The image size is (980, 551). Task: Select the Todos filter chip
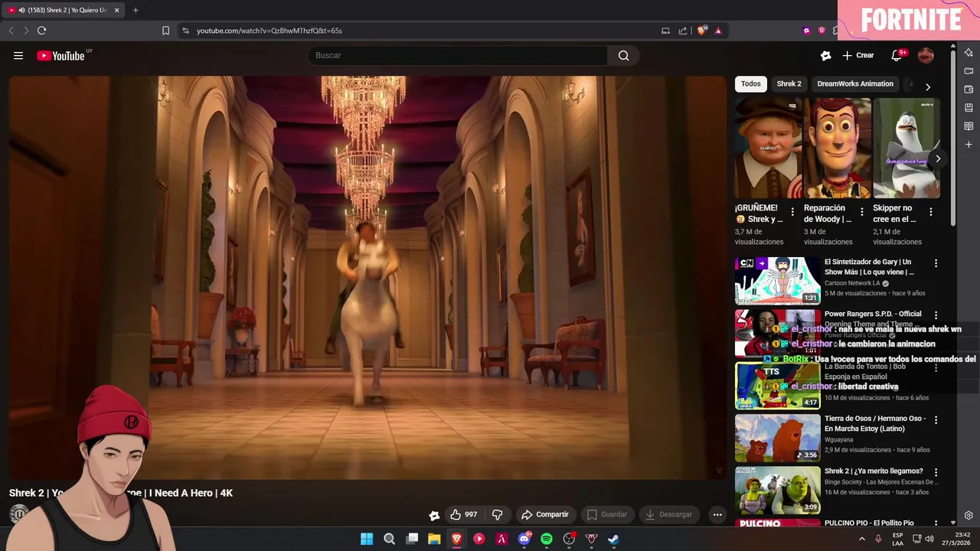pos(750,83)
